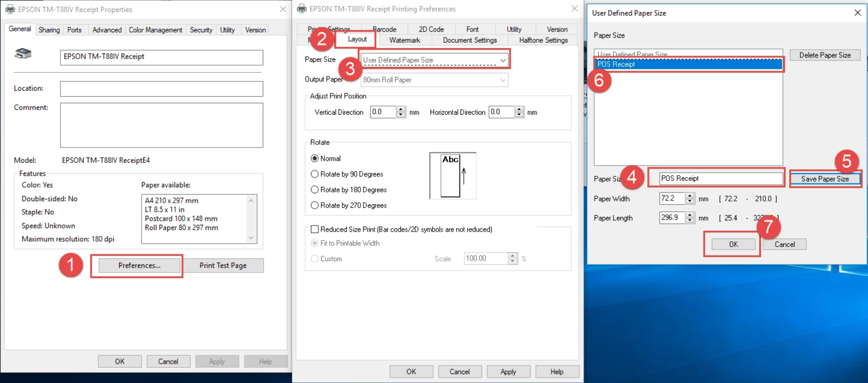This screenshot has width=868, height=383.
Task: Click the Delete Paper Size button
Action: (825, 55)
